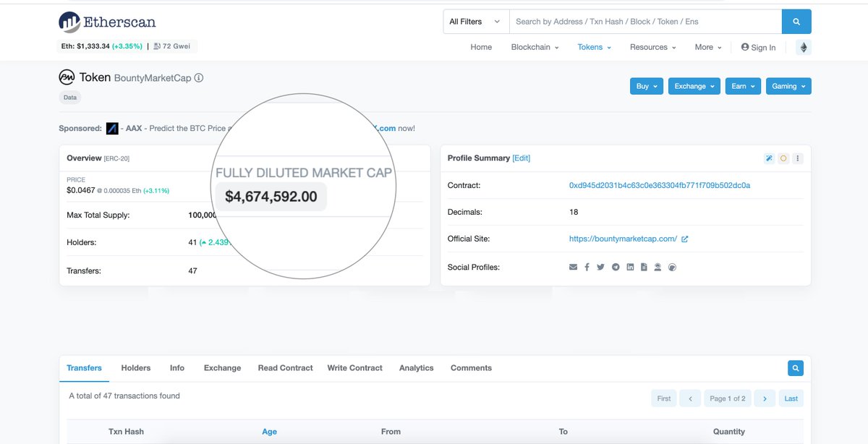
Task: Switch to the Transfers tab
Action: [x=84, y=368]
